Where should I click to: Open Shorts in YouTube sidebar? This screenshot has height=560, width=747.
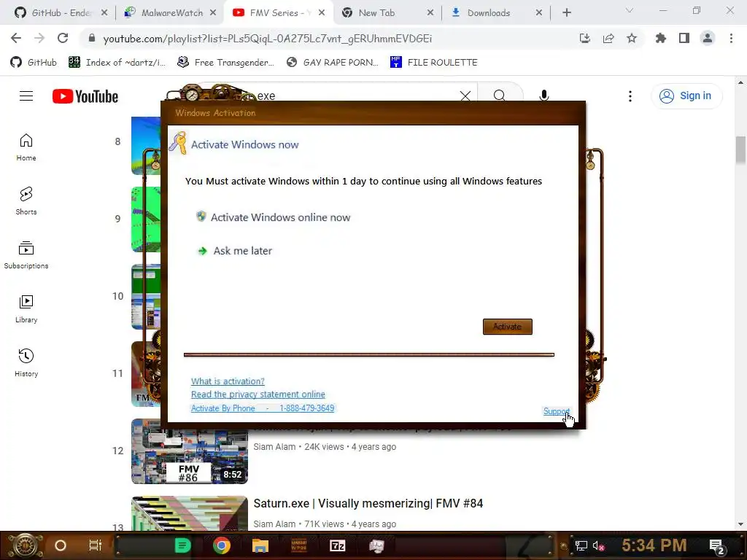point(26,201)
